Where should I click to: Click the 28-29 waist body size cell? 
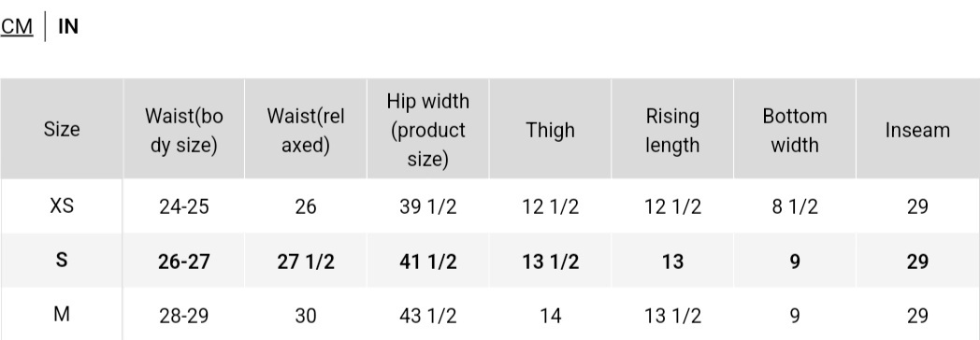[183, 316]
